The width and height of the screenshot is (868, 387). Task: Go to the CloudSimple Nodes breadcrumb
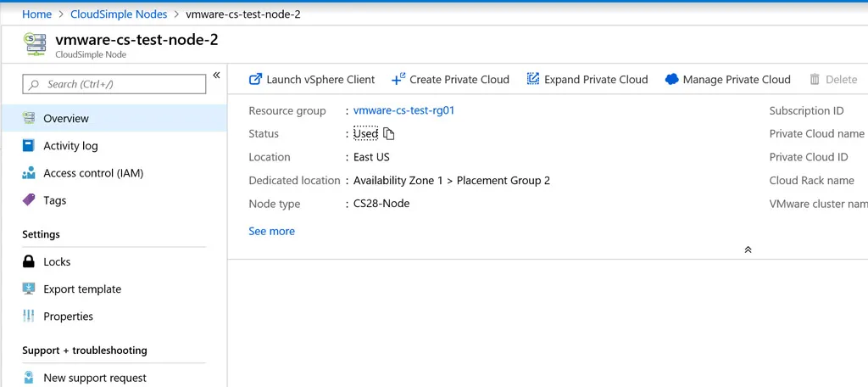[119, 14]
